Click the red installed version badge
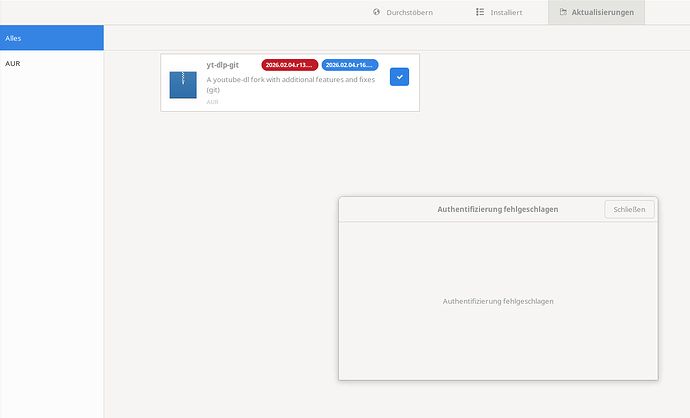Image resolution: width=690 pixels, height=418 pixels. click(x=289, y=65)
